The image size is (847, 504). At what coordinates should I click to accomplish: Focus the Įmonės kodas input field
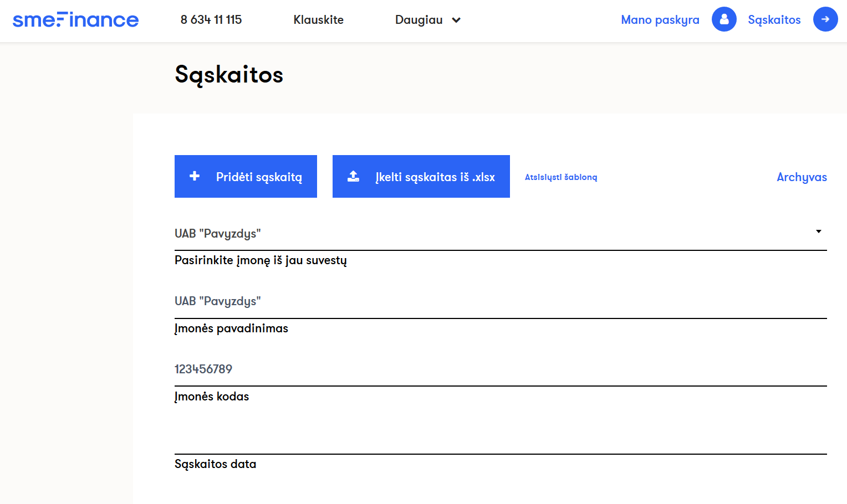coord(501,369)
